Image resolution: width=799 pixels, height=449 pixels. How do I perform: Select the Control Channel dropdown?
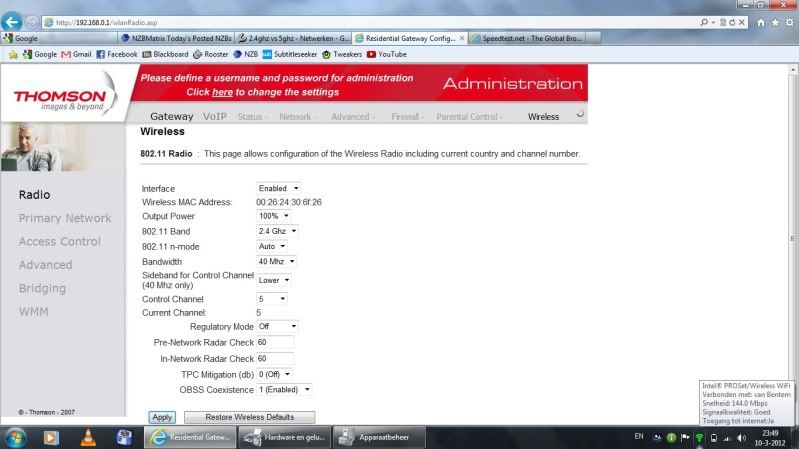click(x=272, y=298)
